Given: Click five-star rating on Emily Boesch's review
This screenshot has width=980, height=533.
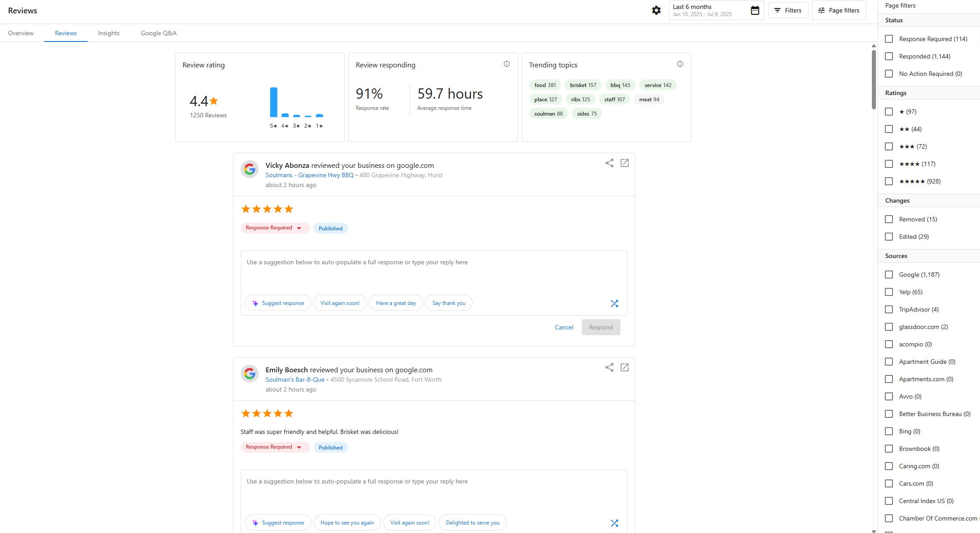Looking at the screenshot, I should [x=267, y=413].
